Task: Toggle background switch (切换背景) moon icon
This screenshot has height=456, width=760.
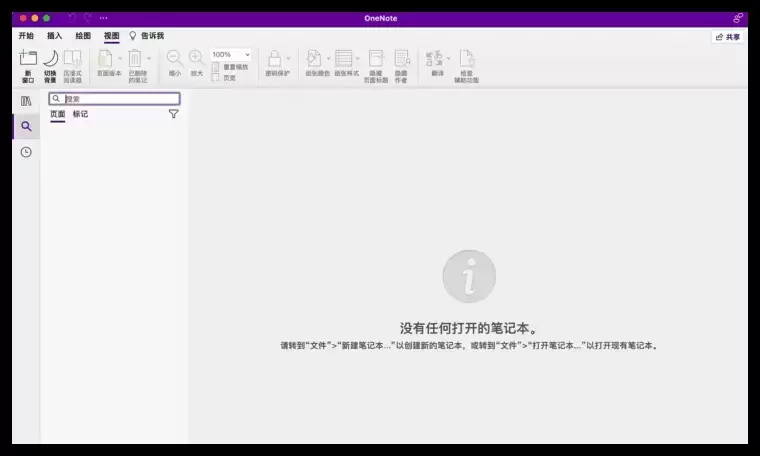Action: point(50,66)
